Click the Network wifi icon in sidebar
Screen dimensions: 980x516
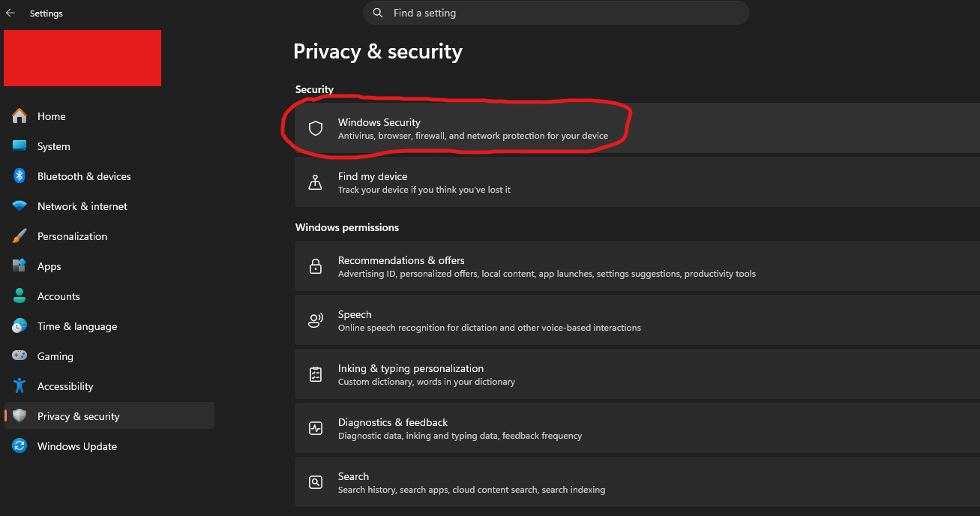(x=19, y=206)
